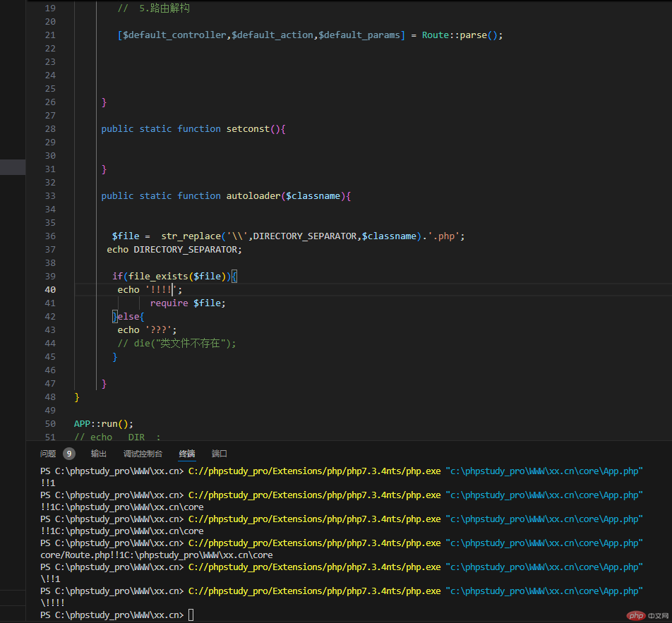Click the commented echo __DIR__ line 51
Viewport: 672px width, 623px height.
pos(117,437)
